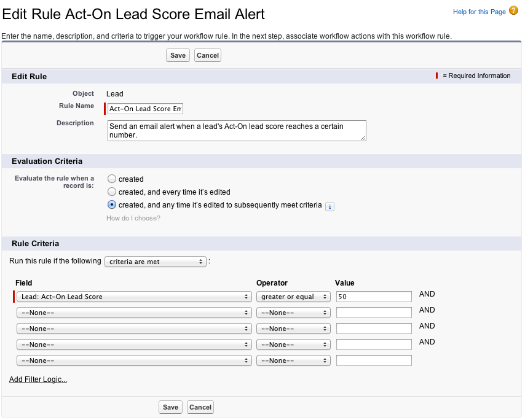Click the second row Value field

[x=374, y=313]
